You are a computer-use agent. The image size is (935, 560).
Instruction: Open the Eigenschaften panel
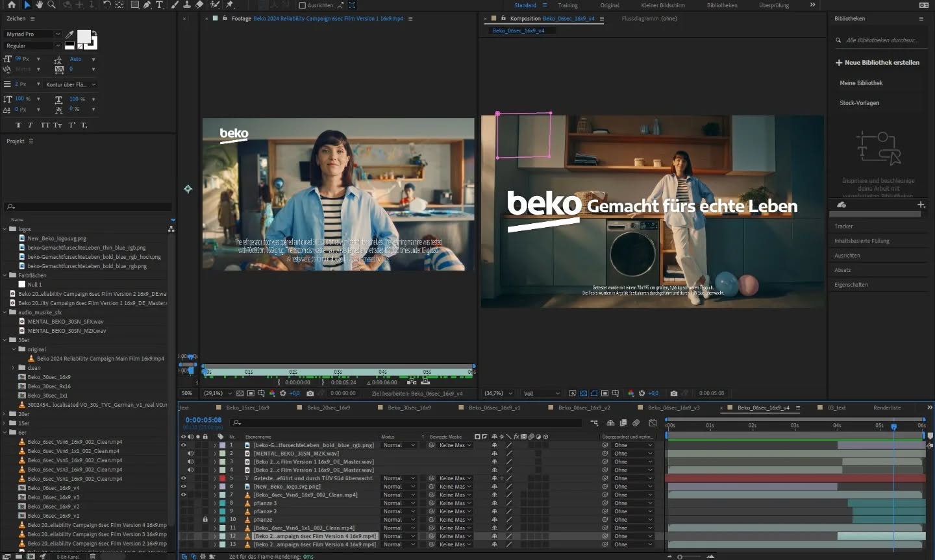tap(851, 285)
